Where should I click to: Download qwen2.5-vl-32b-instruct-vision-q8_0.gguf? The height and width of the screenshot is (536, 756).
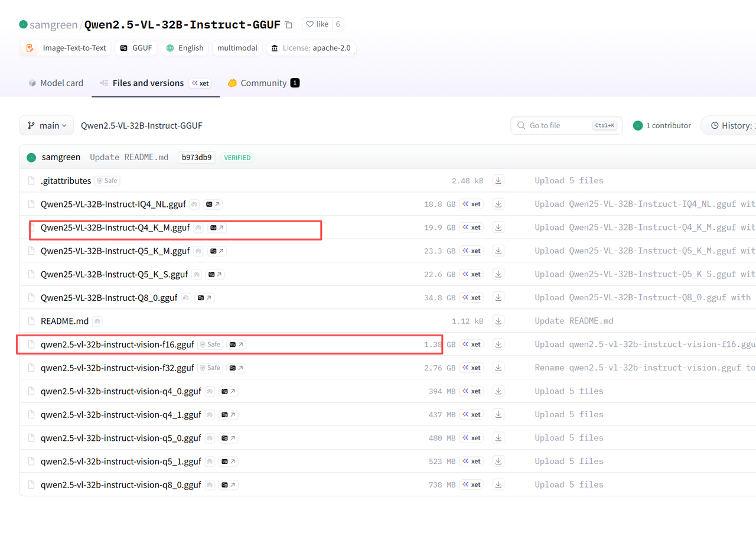498,485
